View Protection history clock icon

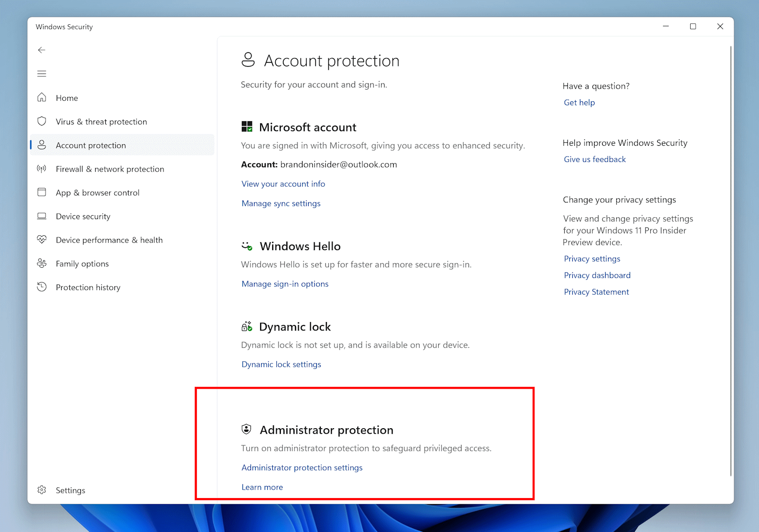click(43, 287)
